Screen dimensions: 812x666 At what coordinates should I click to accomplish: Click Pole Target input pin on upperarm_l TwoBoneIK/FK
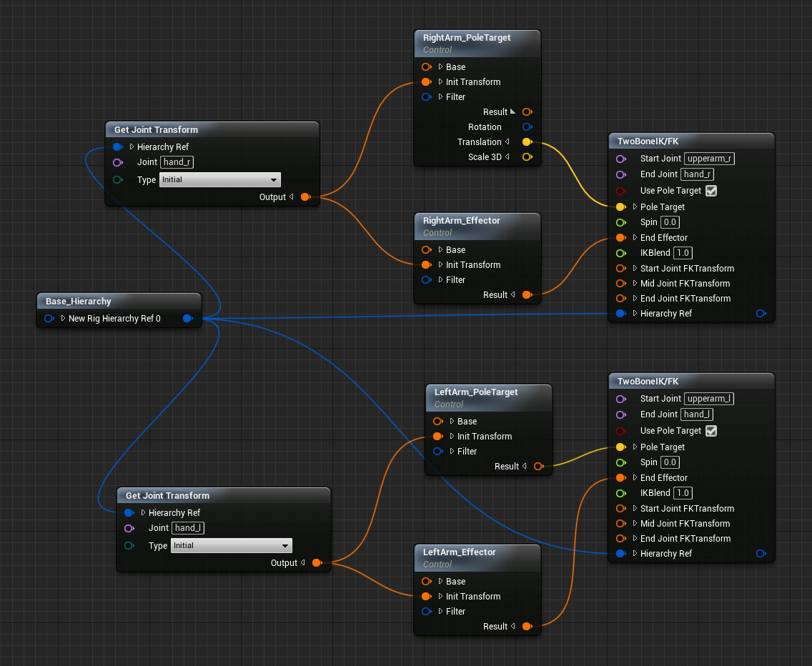click(620, 447)
